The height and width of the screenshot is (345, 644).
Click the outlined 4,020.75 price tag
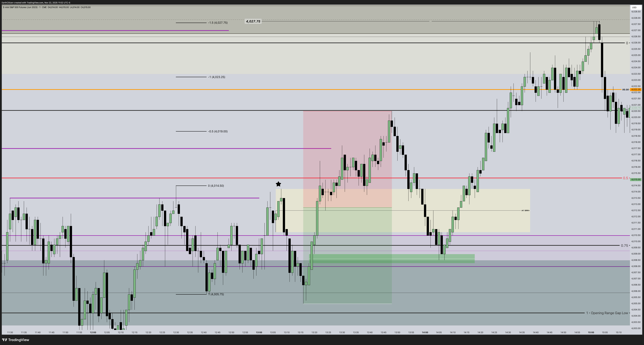[x=635, y=108]
